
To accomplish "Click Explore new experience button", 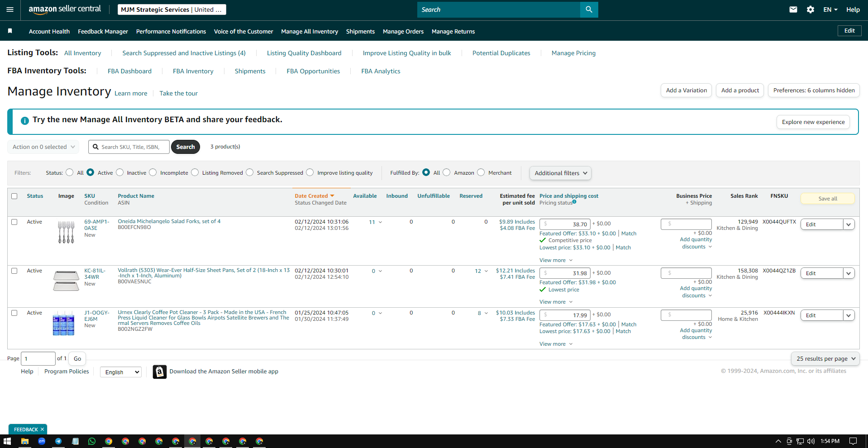I will [813, 122].
